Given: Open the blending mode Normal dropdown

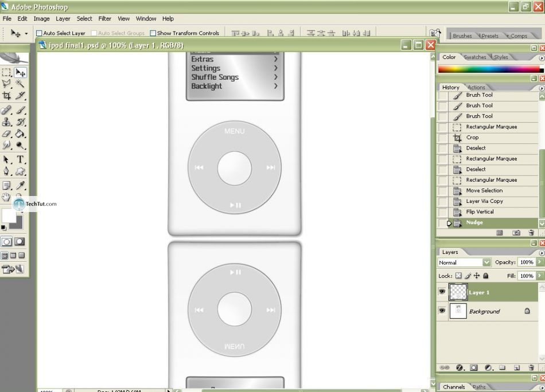Looking at the screenshot, I should click(x=464, y=262).
